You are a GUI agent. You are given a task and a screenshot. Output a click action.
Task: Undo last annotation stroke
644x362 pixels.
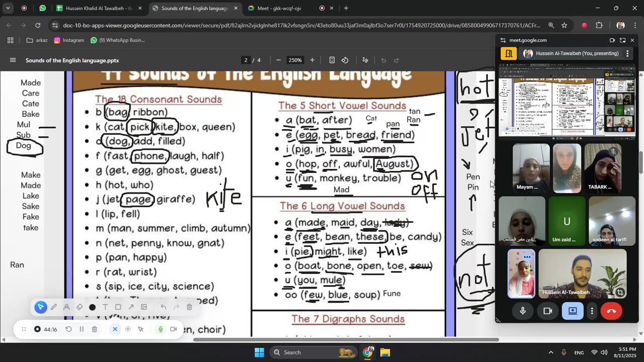[x=164, y=307]
